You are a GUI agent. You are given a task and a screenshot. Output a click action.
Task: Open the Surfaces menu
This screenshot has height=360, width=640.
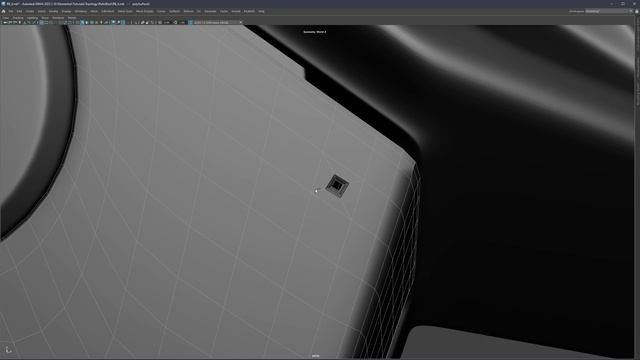pos(174,11)
